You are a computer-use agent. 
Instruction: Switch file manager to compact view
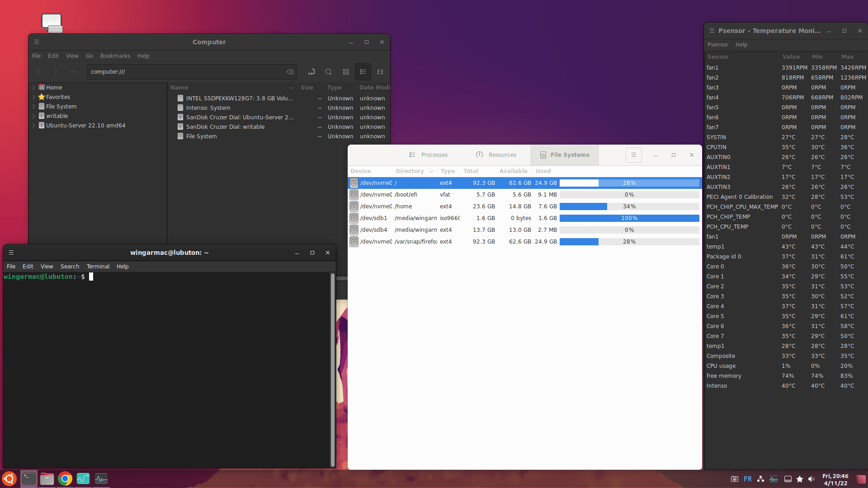click(x=380, y=72)
